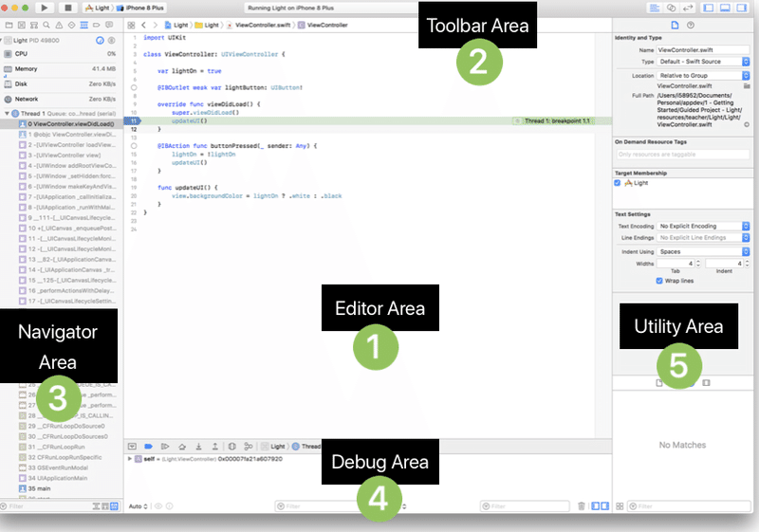The width and height of the screenshot is (759, 532).
Task: Hide the debug area with hide button
Action: tap(132, 447)
